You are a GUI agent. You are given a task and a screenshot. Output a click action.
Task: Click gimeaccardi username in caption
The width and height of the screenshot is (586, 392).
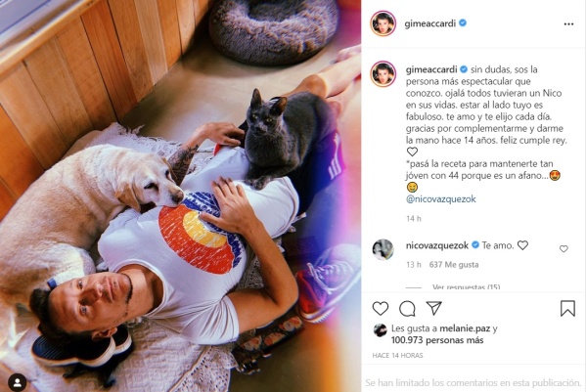tap(431, 69)
